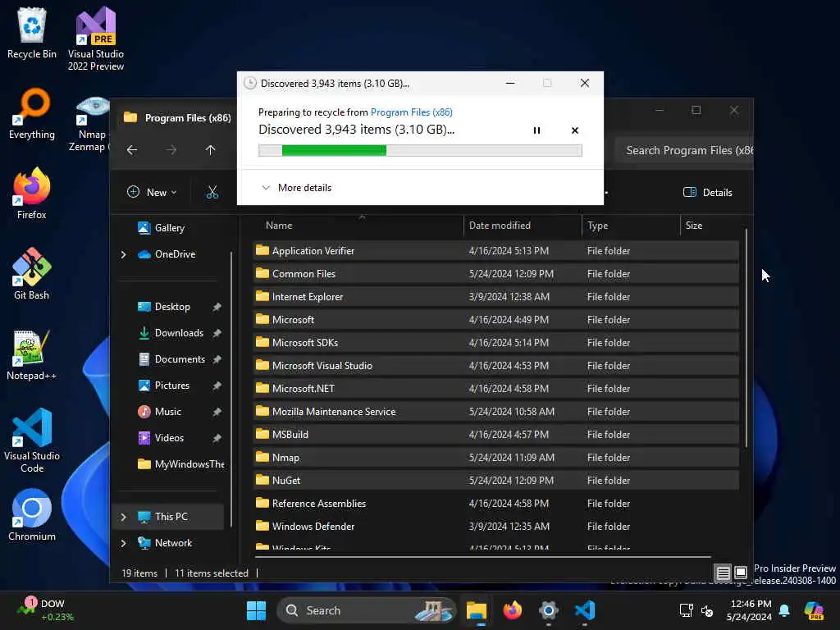
Task: Open Documents in quick access
Action: click(171, 359)
